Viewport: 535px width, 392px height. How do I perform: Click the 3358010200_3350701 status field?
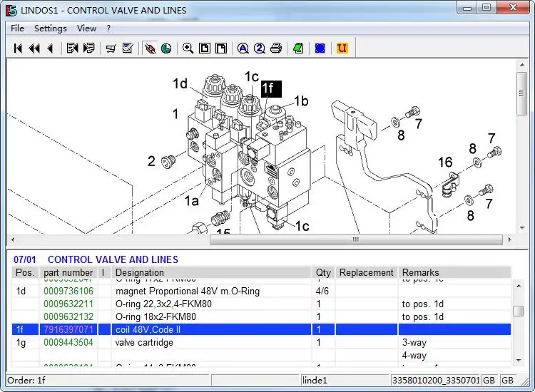tap(436, 380)
